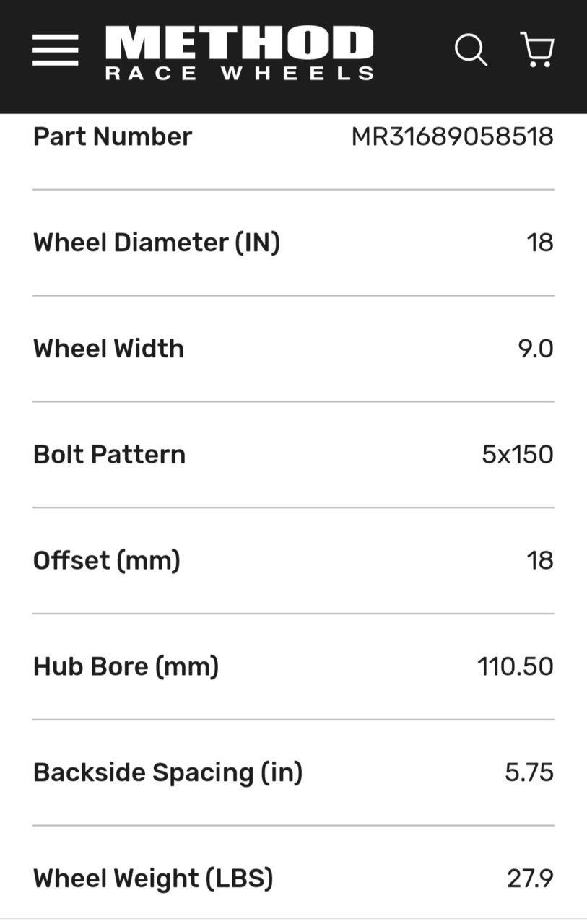Viewport: 587px width, 924px height.
Task: Click the Wheel Weight (LBS) label
Action: (x=153, y=879)
